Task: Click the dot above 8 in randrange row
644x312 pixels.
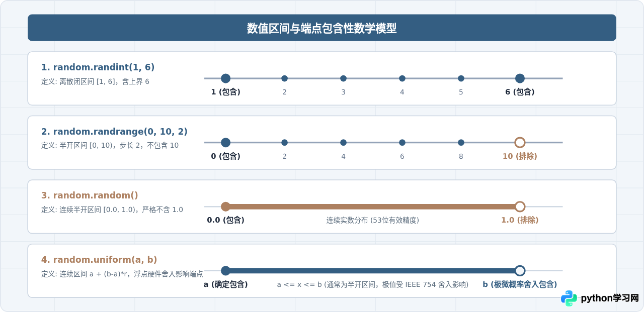Action: pyautogui.click(x=461, y=143)
